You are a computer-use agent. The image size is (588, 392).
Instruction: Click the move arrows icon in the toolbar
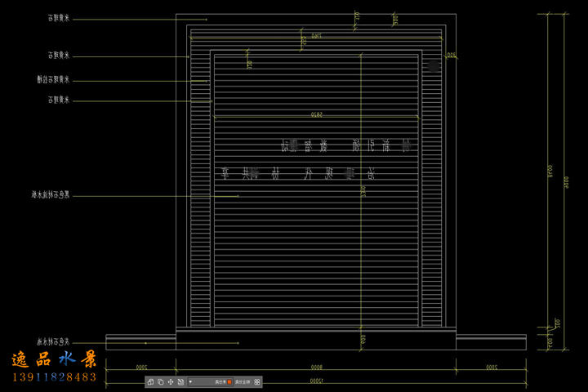click(170, 381)
